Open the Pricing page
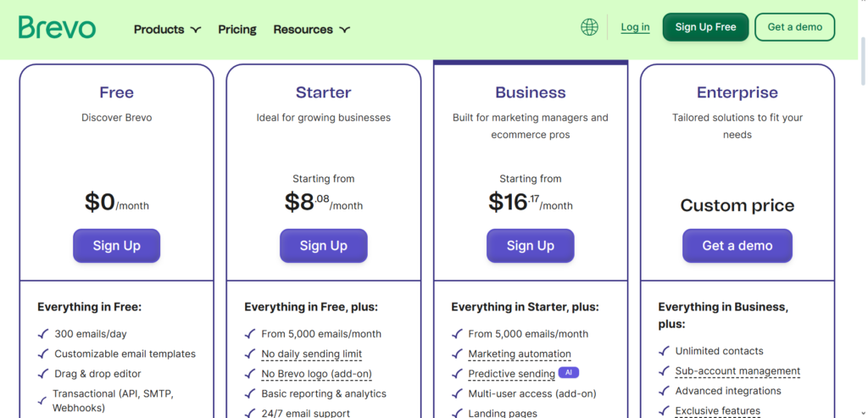 (x=237, y=30)
